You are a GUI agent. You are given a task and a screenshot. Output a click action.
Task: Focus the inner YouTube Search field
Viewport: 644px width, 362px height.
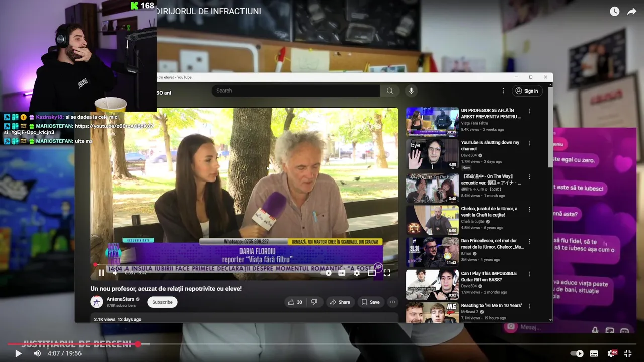(x=296, y=90)
